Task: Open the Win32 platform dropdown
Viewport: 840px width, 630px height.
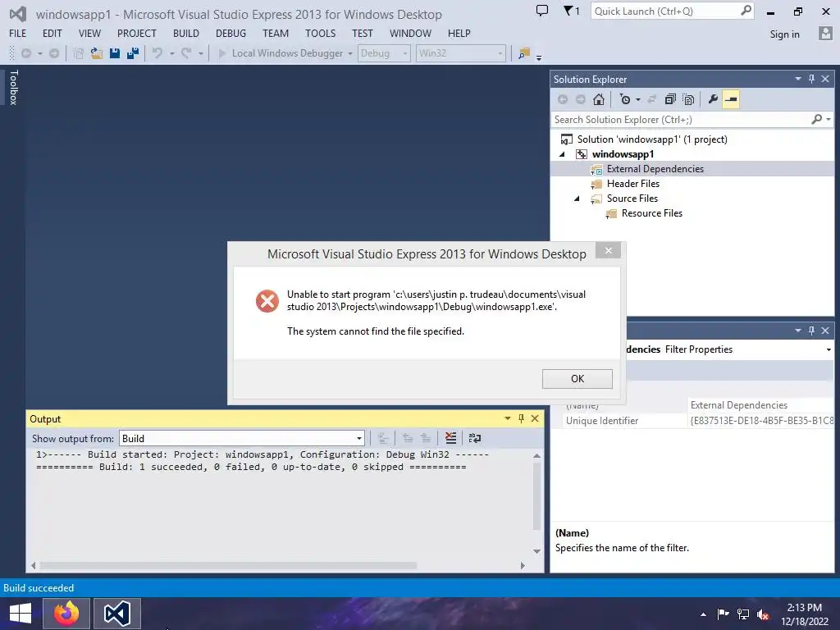Action: [461, 53]
